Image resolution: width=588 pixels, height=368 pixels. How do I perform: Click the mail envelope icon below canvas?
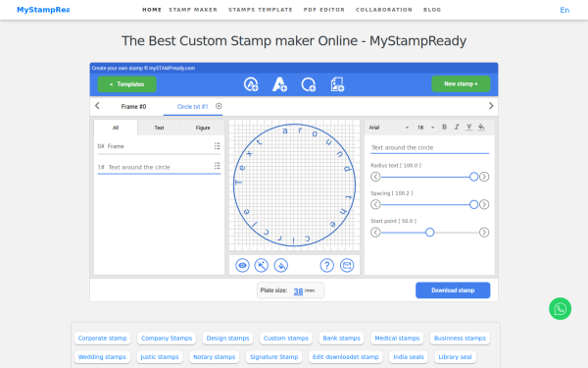pos(347,266)
